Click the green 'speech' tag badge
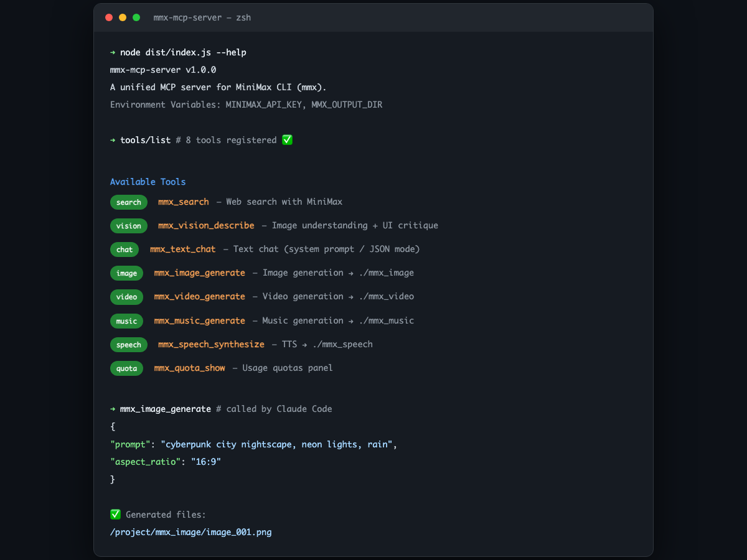The width and height of the screenshot is (747, 560). coord(129,345)
